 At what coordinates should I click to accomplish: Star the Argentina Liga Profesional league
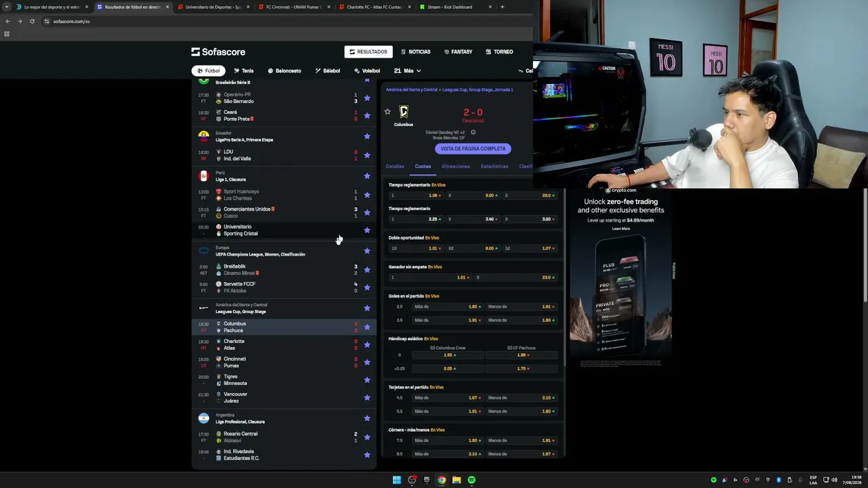[367, 418]
